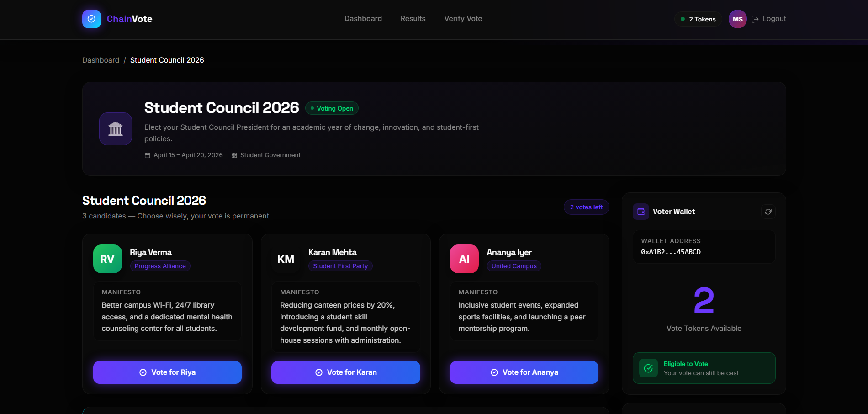Click Riya Verma's RV avatar
This screenshot has height=414, width=868.
click(x=107, y=259)
